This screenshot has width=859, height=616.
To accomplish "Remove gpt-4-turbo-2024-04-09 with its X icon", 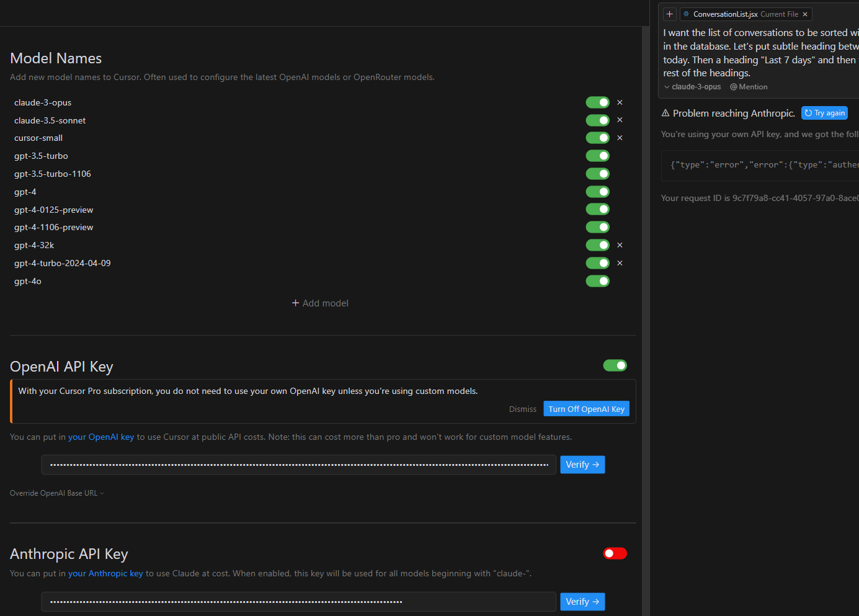I will [620, 263].
